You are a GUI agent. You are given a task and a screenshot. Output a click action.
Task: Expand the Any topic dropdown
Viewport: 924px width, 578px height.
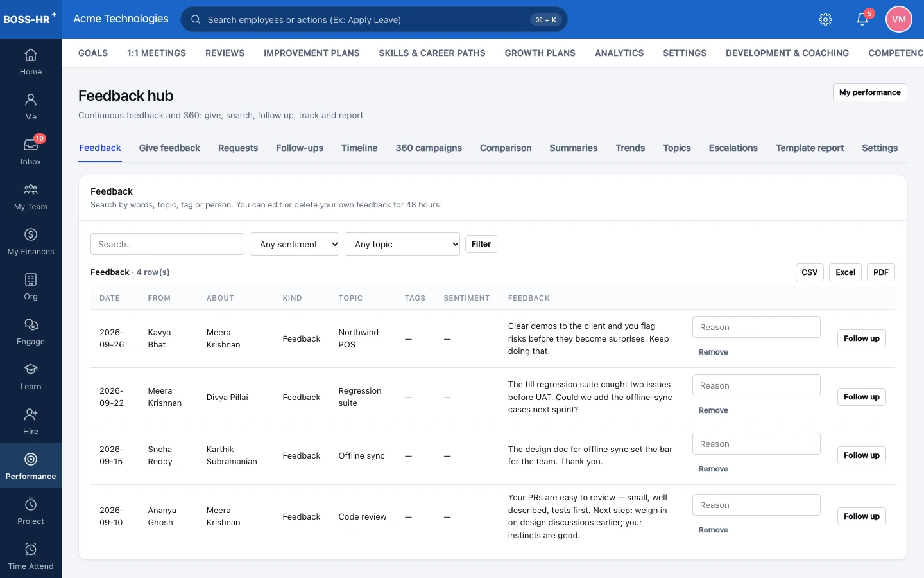(x=402, y=244)
